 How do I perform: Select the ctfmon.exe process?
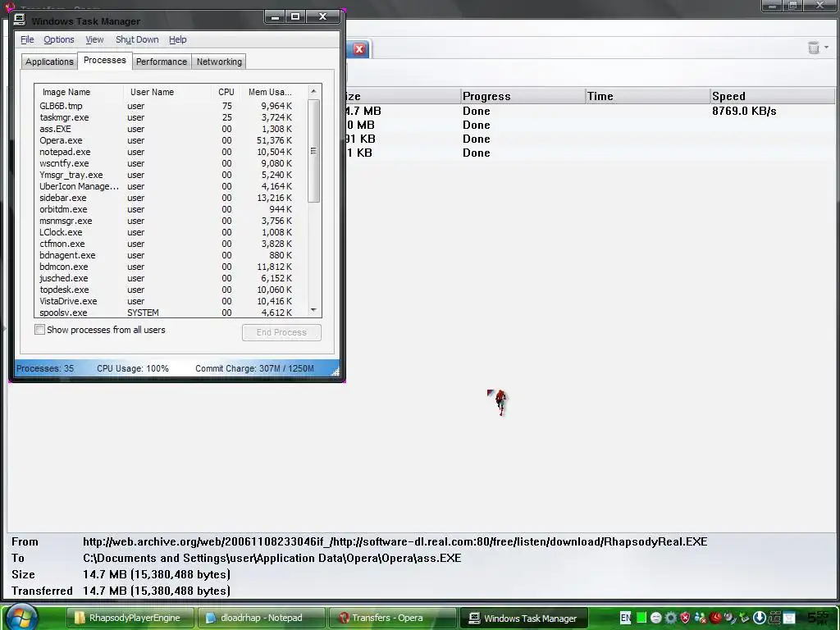point(171,244)
